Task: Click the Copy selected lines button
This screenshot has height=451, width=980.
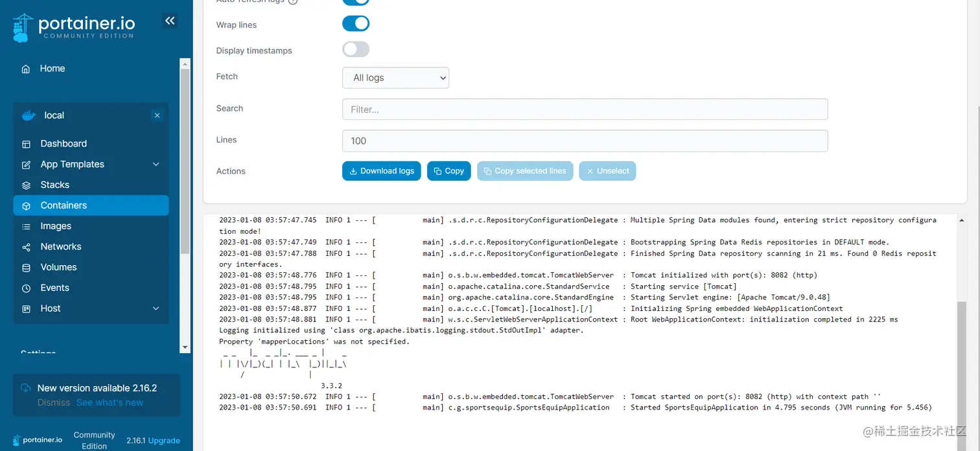Action: pos(525,171)
